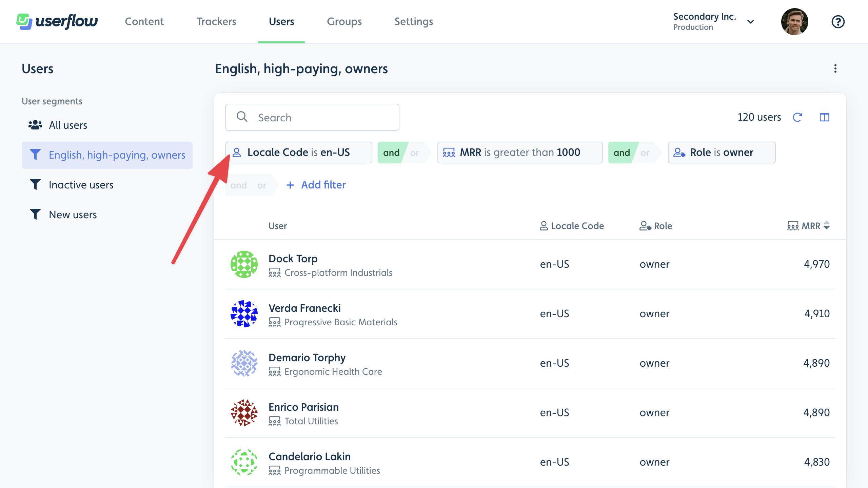Image resolution: width=868 pixels, height=488 pixels.
Task: Set first condition operator to and
Action: pyautogui.click(x=391, y=153)
